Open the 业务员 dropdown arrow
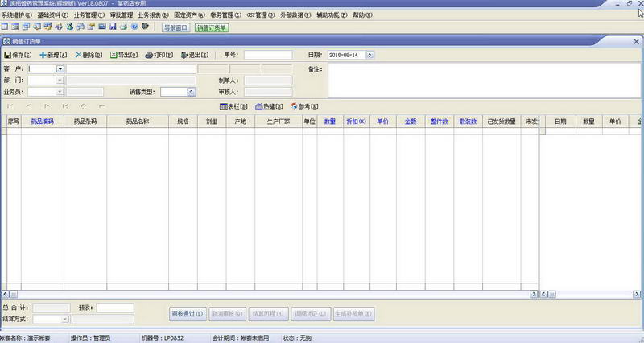 click(x=60, y=92)
